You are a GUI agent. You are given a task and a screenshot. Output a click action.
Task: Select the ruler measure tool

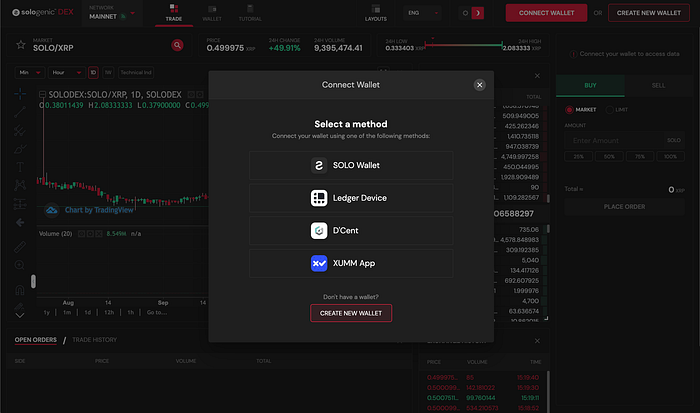point(20,246)
